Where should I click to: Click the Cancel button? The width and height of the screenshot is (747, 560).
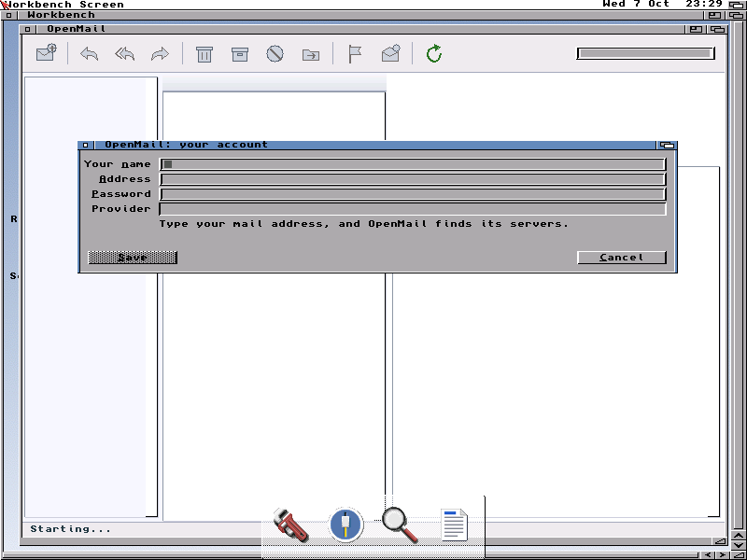click(x=621, y=258)
